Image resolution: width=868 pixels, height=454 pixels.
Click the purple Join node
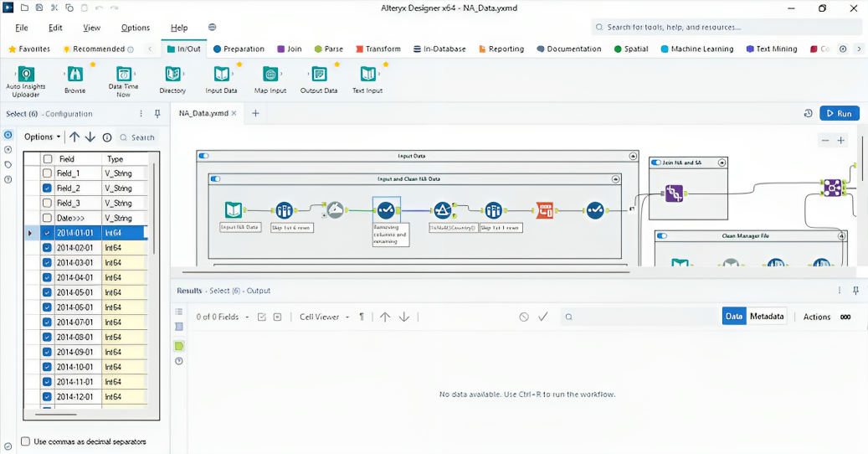(x=674, y=193)
